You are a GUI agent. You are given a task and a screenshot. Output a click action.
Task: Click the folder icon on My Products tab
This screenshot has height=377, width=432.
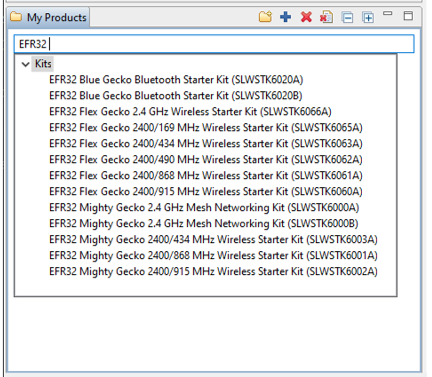[x=16, y=17]
